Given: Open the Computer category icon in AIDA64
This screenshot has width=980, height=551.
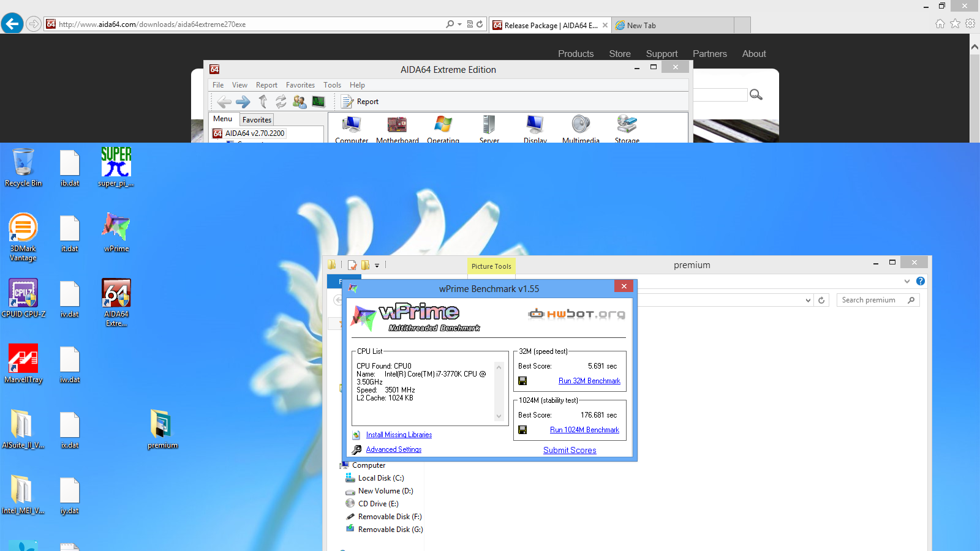Looking at the screenshot, I should tap(352, 130).
